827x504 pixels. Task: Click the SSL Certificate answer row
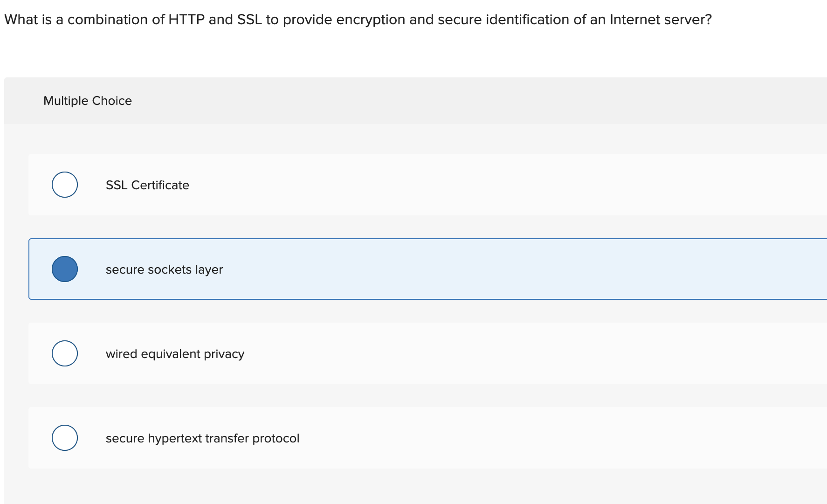pos(326,185)
